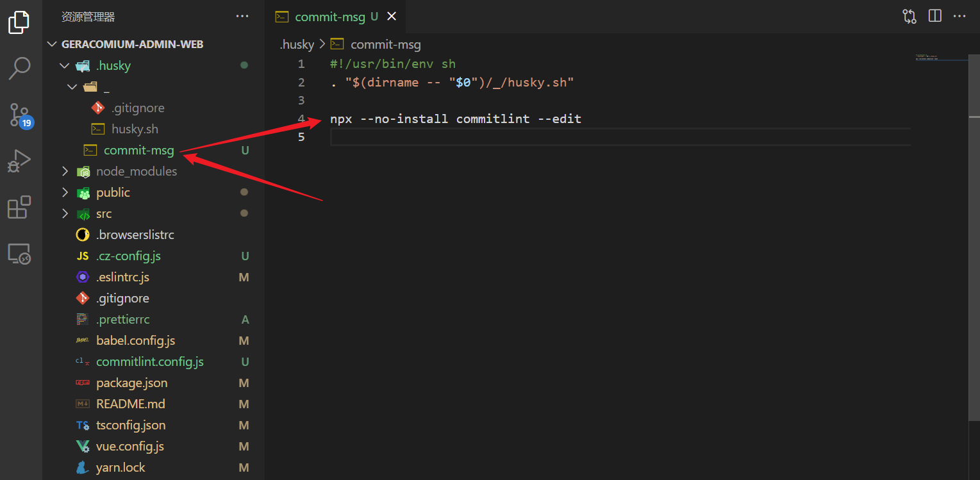Open explorer panel more actions ellipsis
Screen dimensions: 980x480
coord(242,17)
